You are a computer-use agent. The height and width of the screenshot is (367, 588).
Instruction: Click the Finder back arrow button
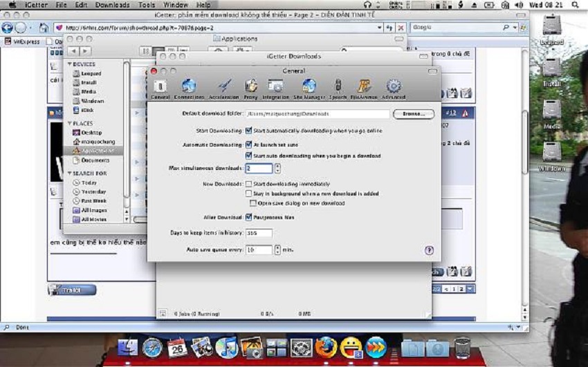coord(73,51)
